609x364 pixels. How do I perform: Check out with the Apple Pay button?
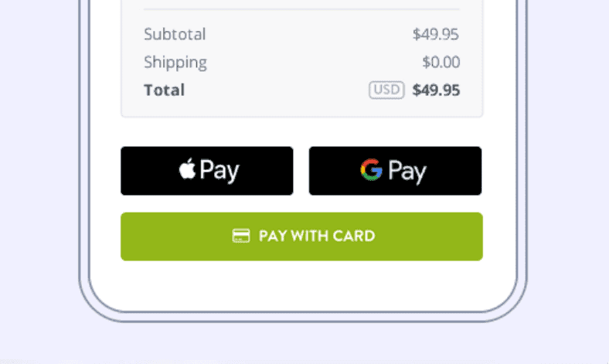click(x=207, y=171)
